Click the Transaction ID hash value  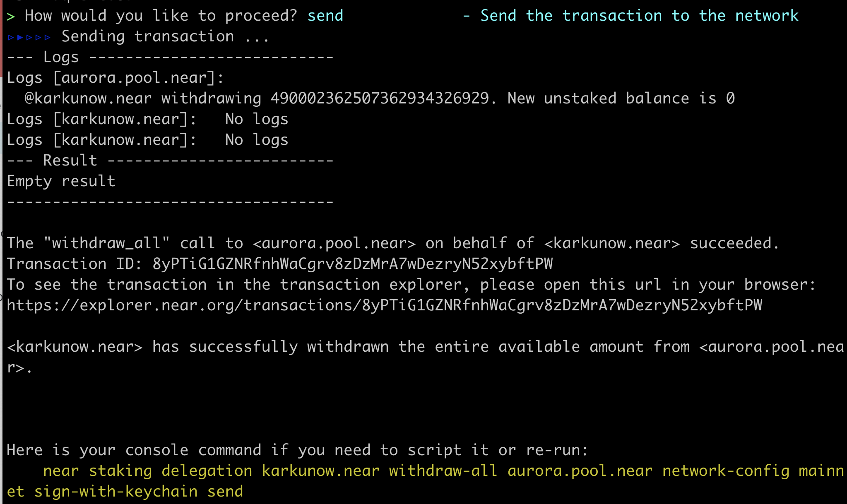point(353,264)
